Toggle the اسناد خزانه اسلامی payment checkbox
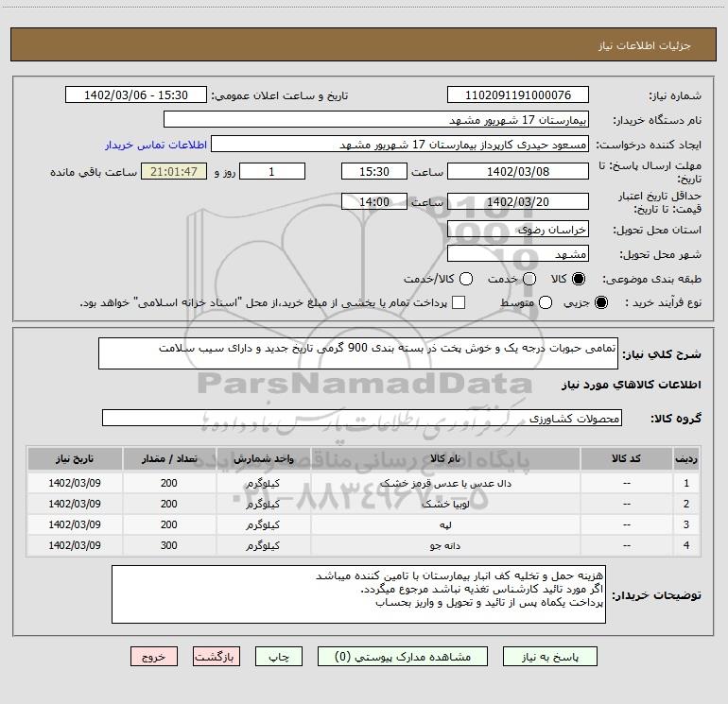 [459, 302]
